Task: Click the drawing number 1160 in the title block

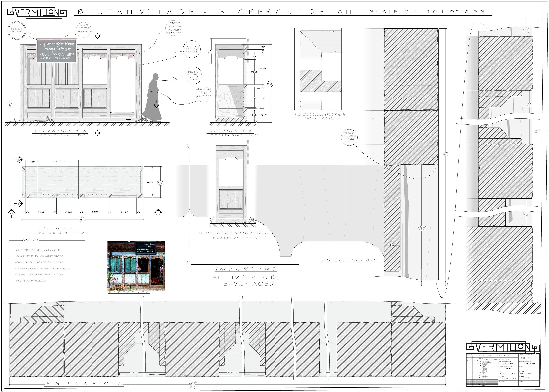Action: pyautogui.click(x=530, y=358)
